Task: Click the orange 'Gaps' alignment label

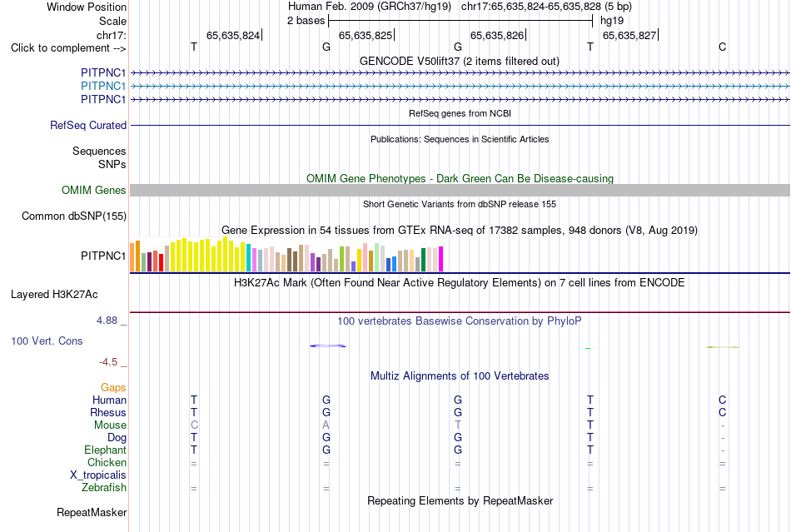Action: (x=113, y=387)
